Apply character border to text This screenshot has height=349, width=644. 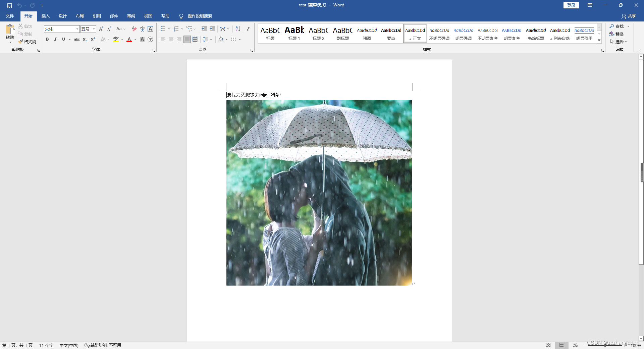(150, 29)
